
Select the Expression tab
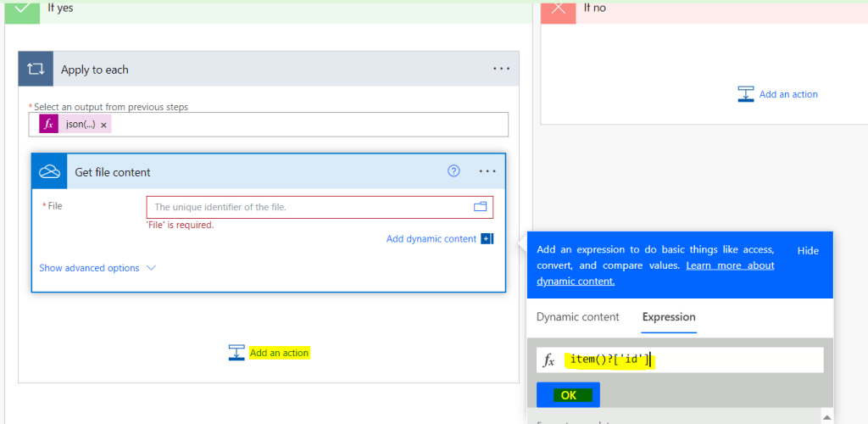[x=668, y=317]
